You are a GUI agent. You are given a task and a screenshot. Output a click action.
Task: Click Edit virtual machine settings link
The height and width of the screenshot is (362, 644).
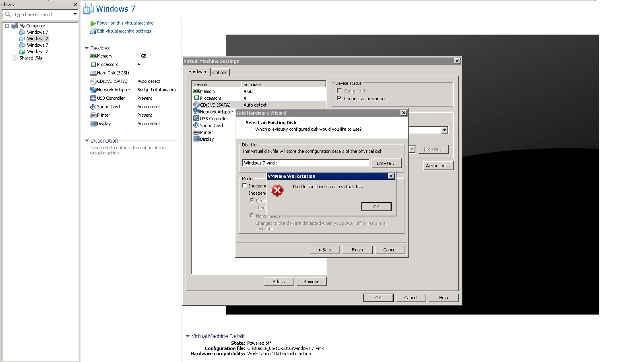click(124, 31)
